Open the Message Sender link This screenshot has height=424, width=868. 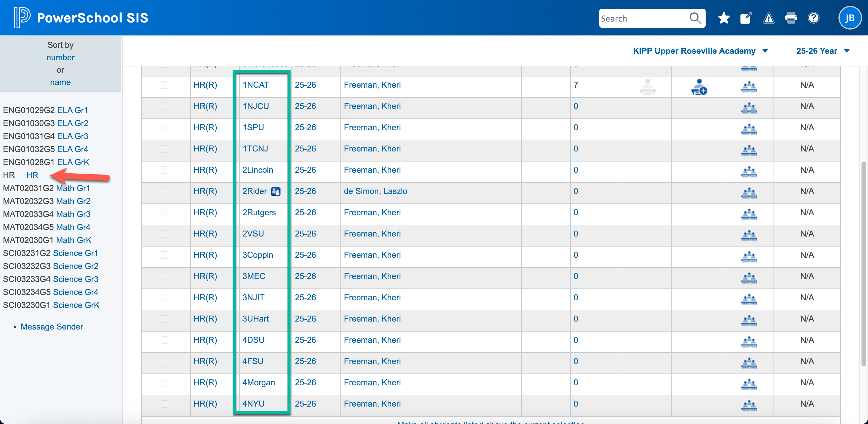(52, 327)
